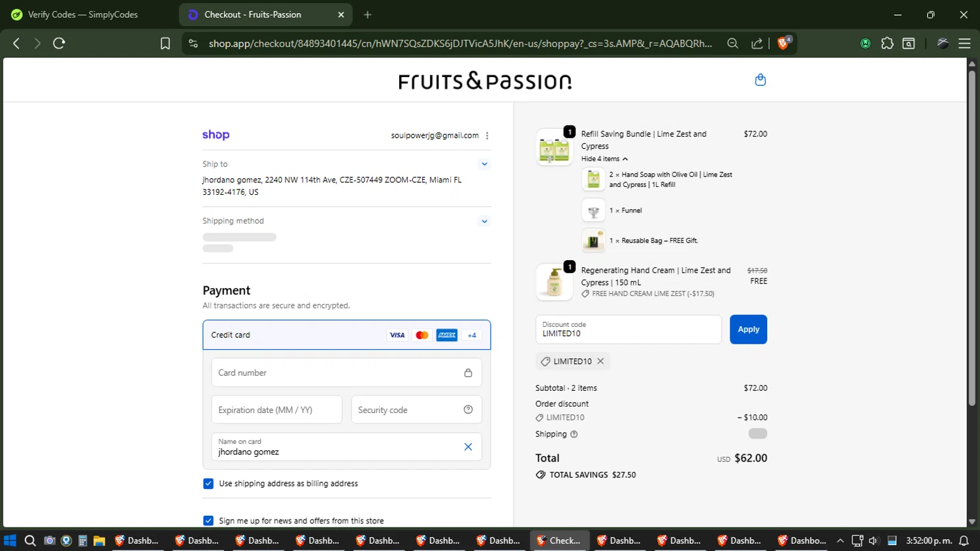Toggle Sign me up for news and offers

[x=208, y=521]
